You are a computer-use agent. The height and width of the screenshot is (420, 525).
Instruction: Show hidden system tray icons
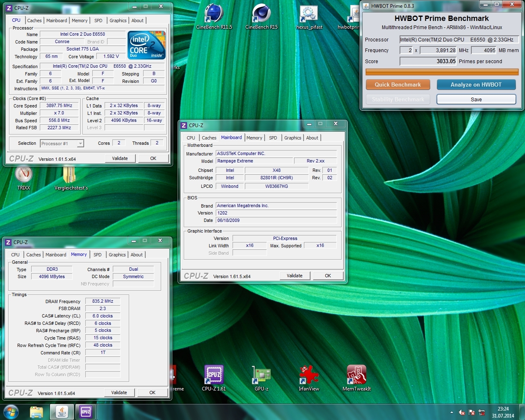click(x=452, y=412)
